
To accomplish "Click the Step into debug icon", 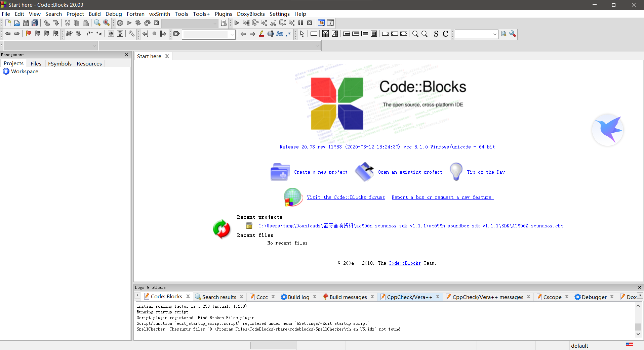I will click(x=264, y=23).
